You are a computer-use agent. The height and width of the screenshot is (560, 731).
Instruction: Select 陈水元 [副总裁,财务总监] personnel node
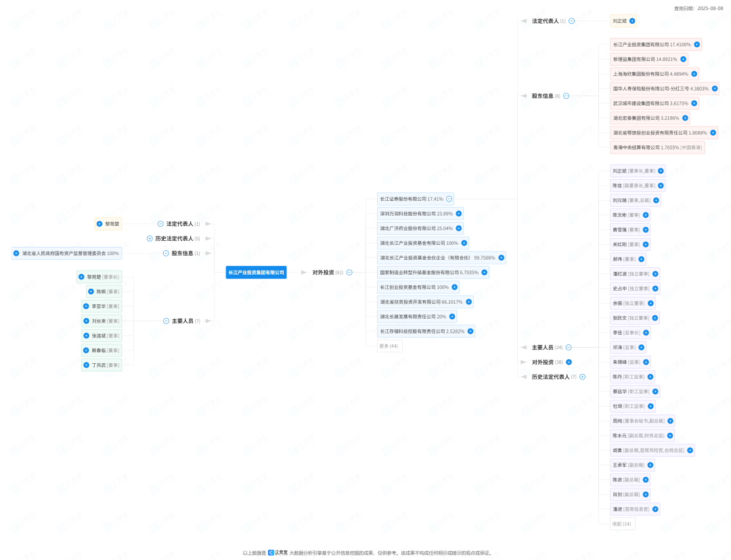coord(642,436)
